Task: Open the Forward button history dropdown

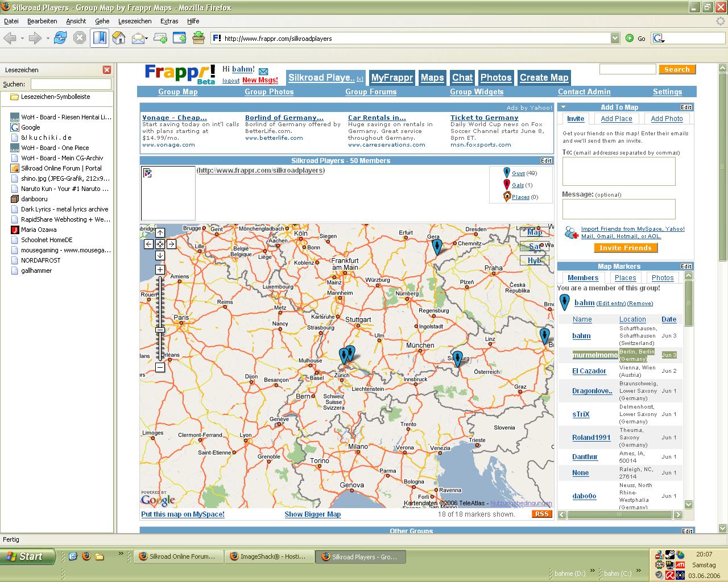Action: coord(48,38)
